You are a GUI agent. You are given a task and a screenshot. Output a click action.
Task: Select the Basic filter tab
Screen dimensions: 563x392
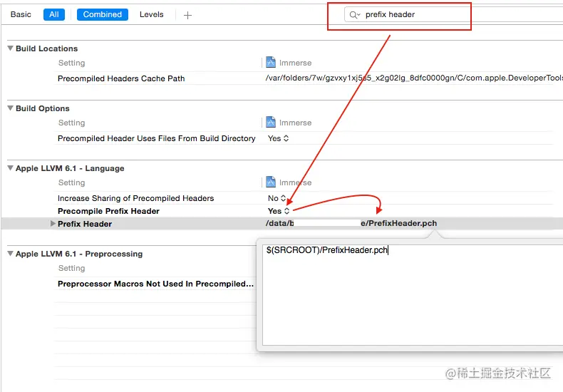click(21, 14)
